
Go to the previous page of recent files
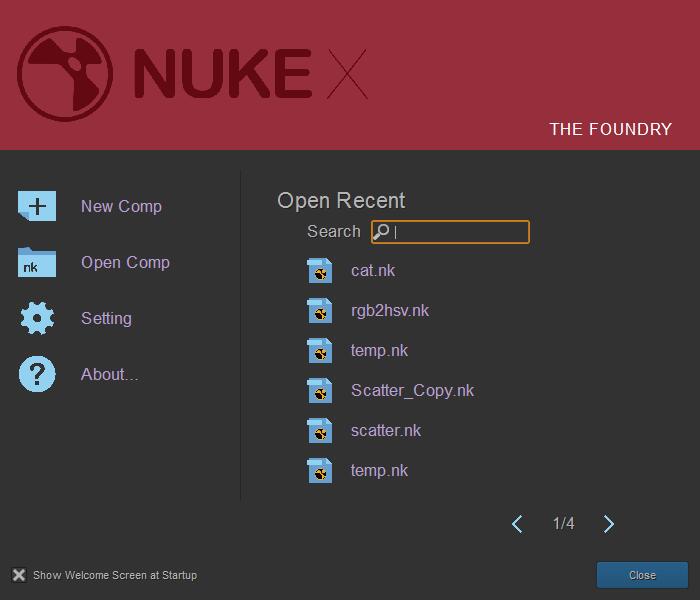(517, 524)
